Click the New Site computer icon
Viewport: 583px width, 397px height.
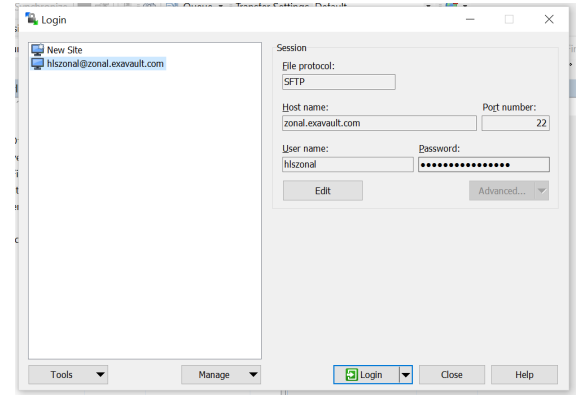38,50
